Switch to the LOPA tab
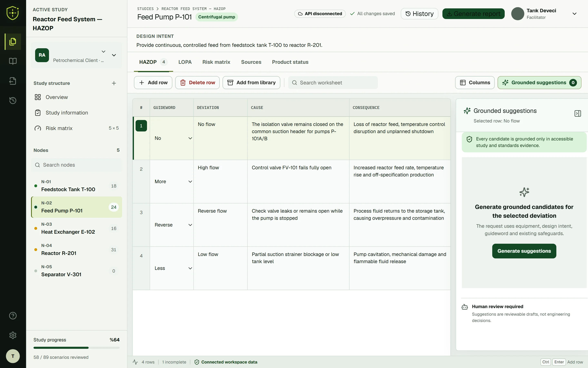This screenshot has height=368, width=588. 185,62
